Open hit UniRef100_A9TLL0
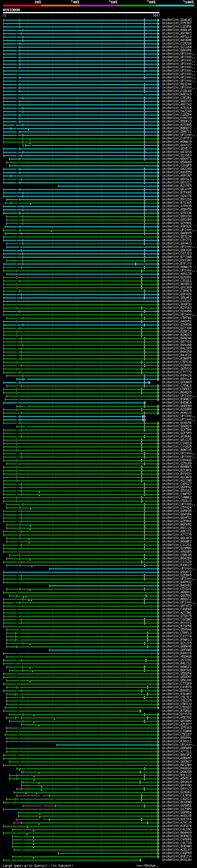The height and width of the screenshot is (868, 197). (177, 37)
